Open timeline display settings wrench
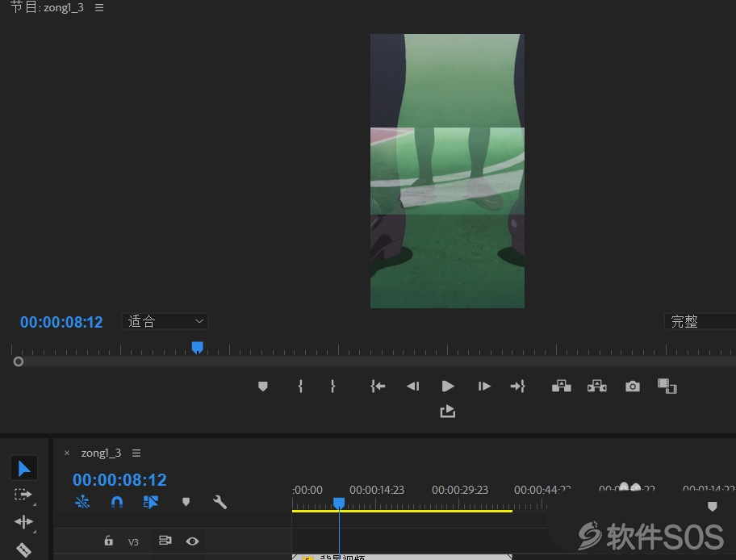 (x=220, y=502)
